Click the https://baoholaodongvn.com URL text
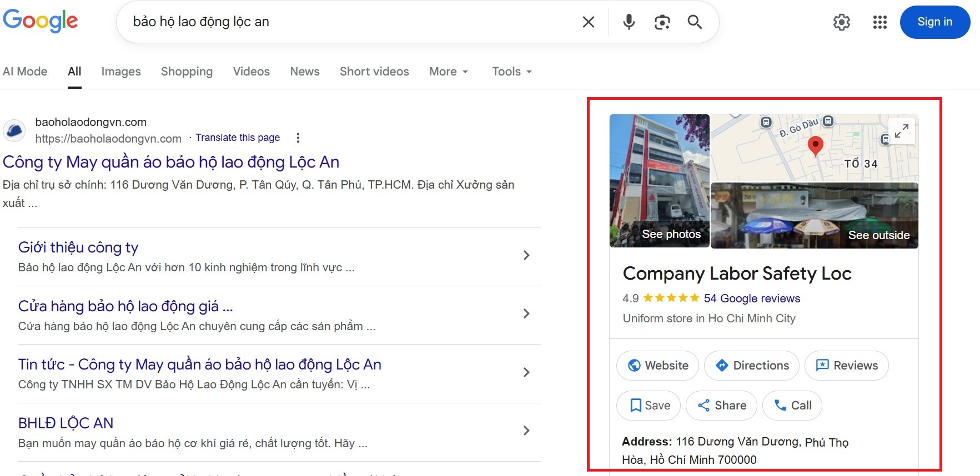 point(108,139)
